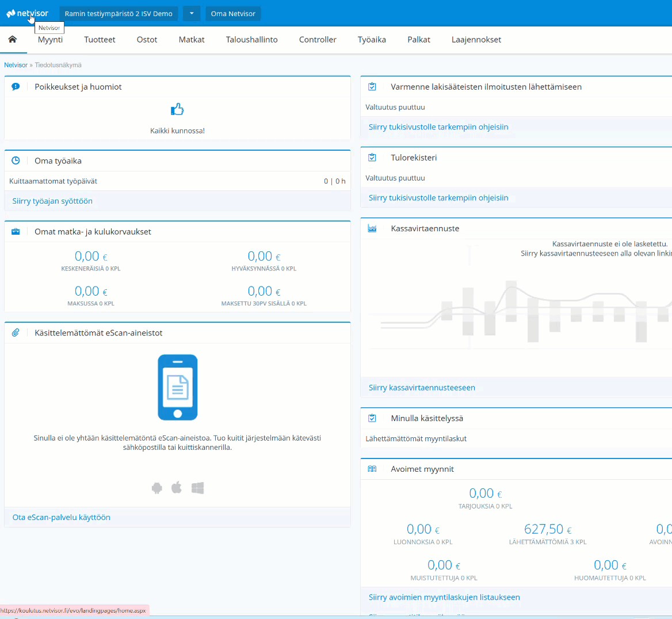
Task: Open the Tuotteet menu
Action: pos(100,40)
